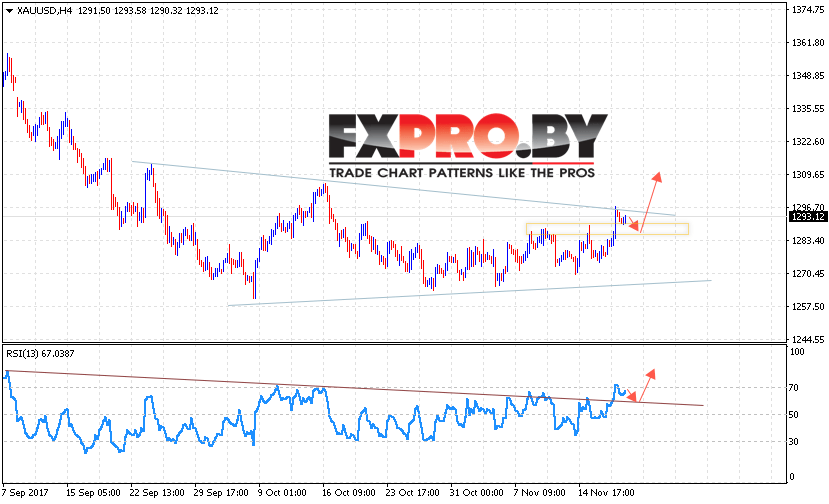829x504 pixels.
Task: Click the 14 Nov 17:00 time label
Action: (606, 492)
